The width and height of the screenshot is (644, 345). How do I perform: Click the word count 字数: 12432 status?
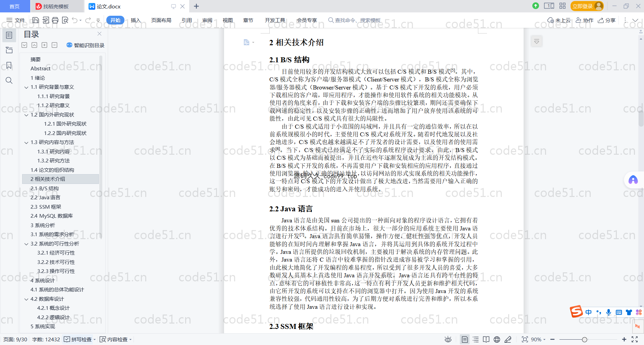(46, 339)
